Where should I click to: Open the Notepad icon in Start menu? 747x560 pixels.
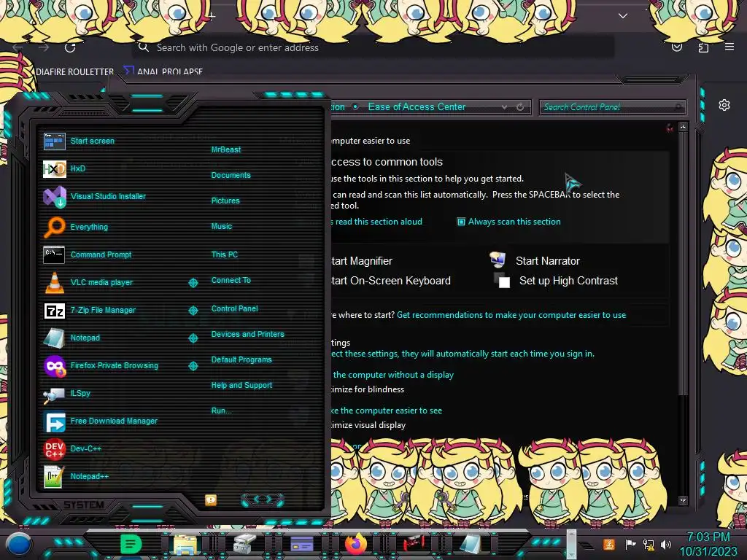click(x=54, y=338)
